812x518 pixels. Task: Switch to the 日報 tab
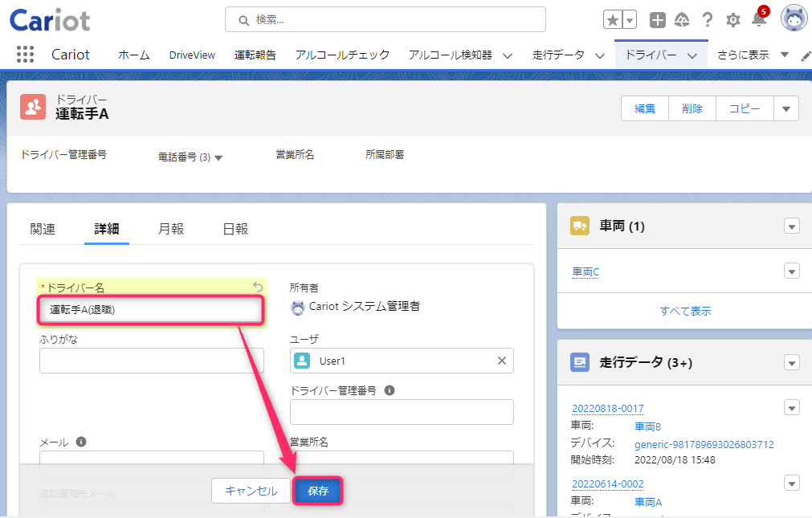click(x=235, y=229)
